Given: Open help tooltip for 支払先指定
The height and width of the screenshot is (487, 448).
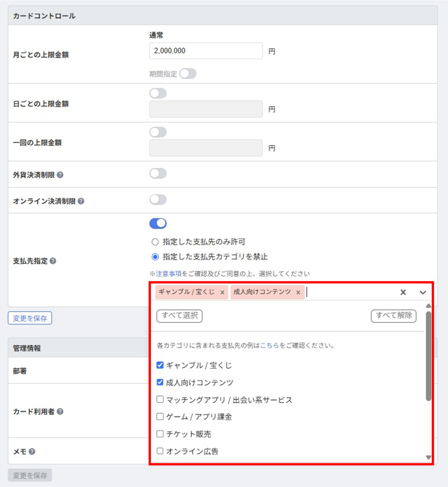Looking at the screenshot, I should click(x=53, y=261).
